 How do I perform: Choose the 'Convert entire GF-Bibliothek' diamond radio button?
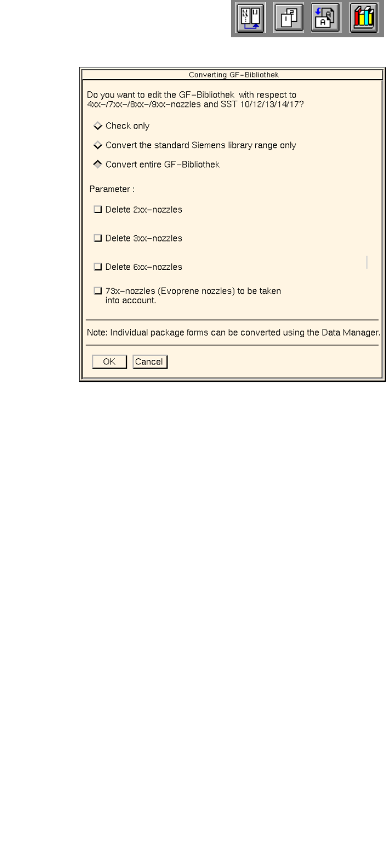[98, 164]
